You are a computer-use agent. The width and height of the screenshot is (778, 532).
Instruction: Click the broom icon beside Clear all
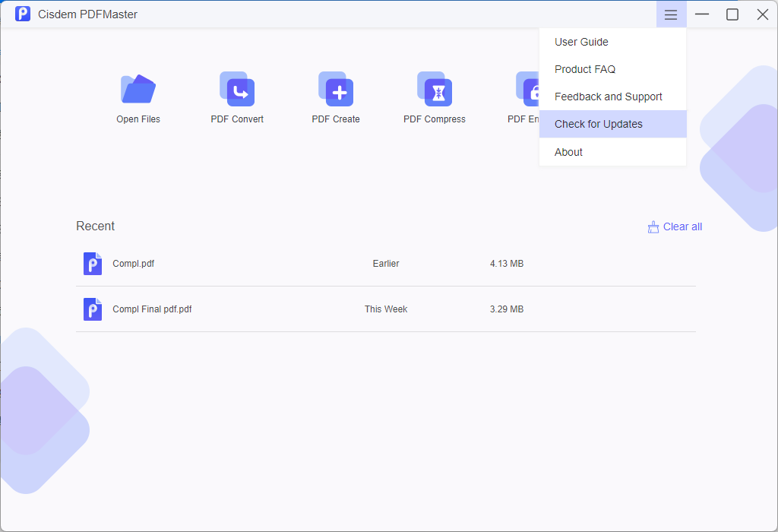pos(653,227)
